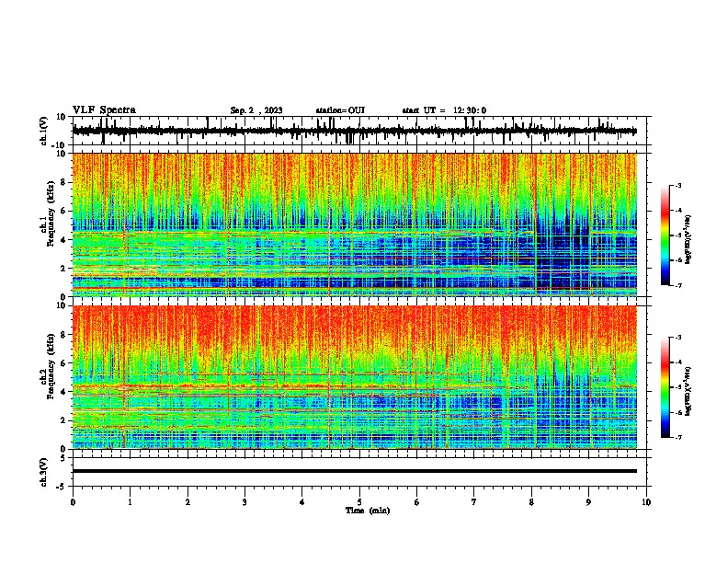The image size is (728, 563).
Task: Click the "start UT = 12:30:0" header text
Action: pyautogui.click(x=444, y=110)
